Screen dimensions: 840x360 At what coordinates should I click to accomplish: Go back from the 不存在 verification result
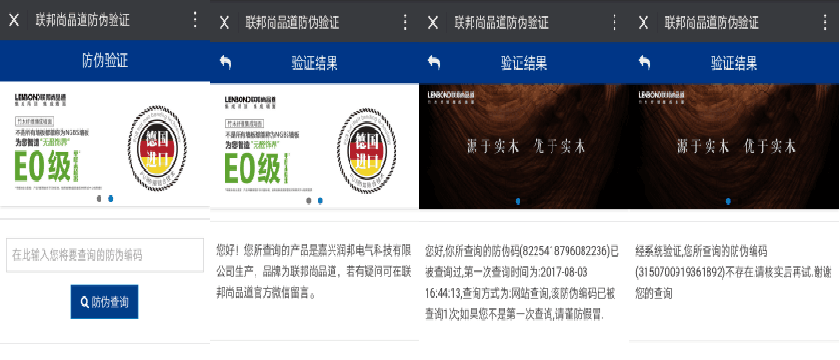(x=644, y=63)
